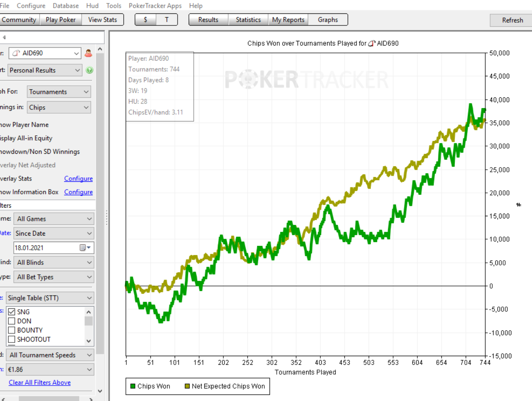Check the SHOOTOUT checkbox
The image size is (532, 401).
(12, 339)
